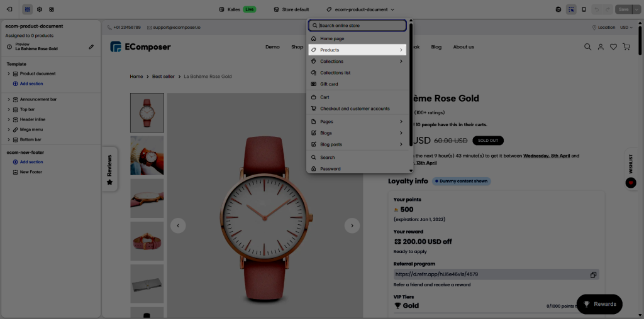Viewport: 644px width, 319px height.
Task: Click the next image arrow on the gallery
Action: tap(352, 225)
